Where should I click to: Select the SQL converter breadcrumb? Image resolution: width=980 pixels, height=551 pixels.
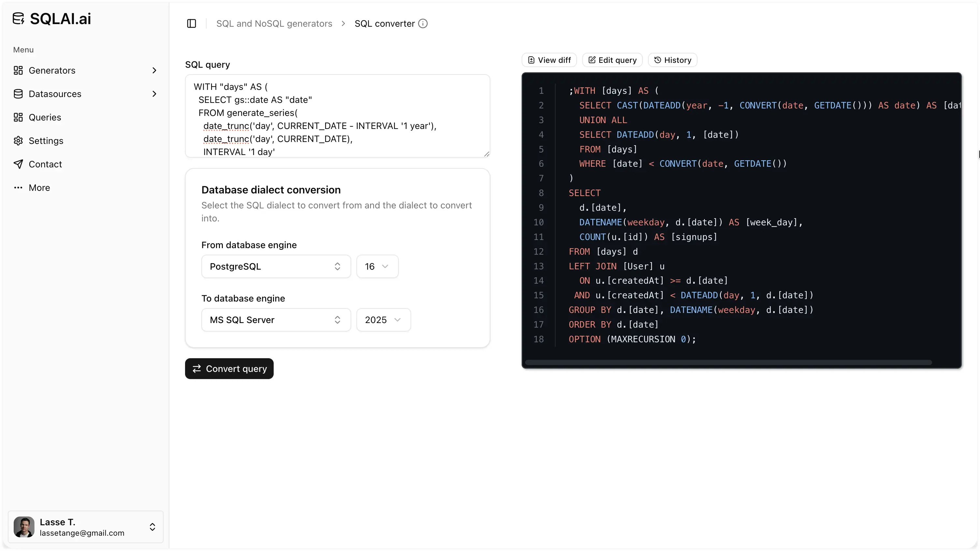click(385, 23)
